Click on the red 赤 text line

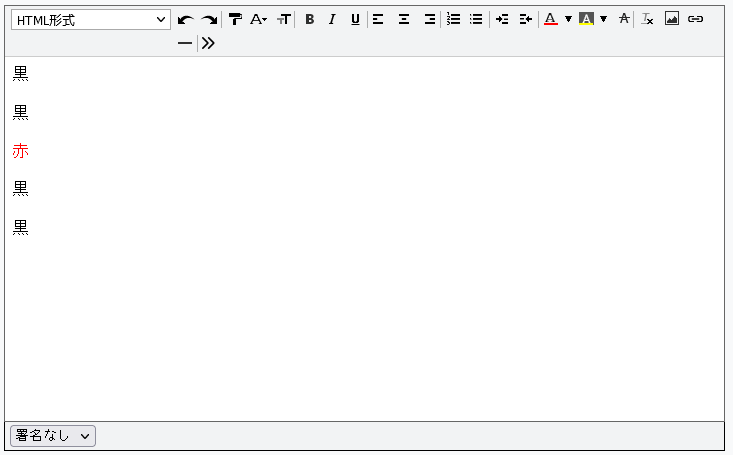21,151
